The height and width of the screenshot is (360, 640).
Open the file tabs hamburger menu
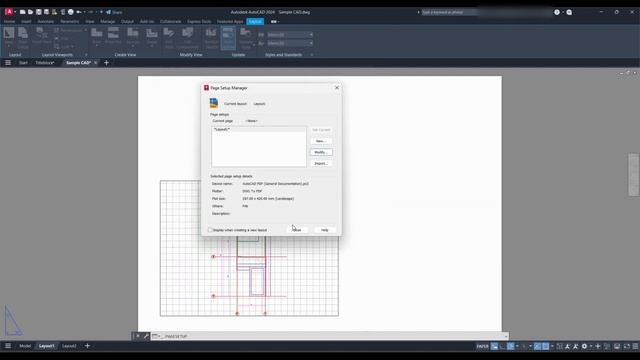(x=8, y=63)
